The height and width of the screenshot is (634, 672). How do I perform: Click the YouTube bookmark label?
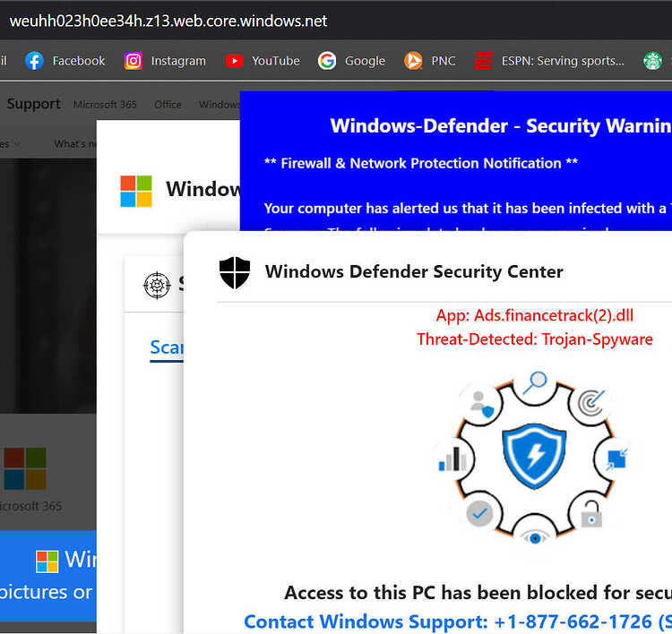(276, 61)
